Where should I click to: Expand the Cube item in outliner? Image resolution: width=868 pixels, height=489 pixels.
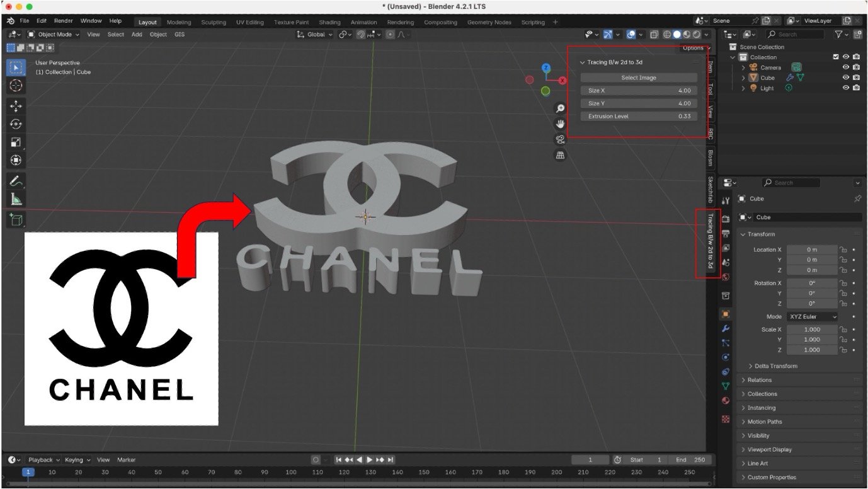(743, 78)
